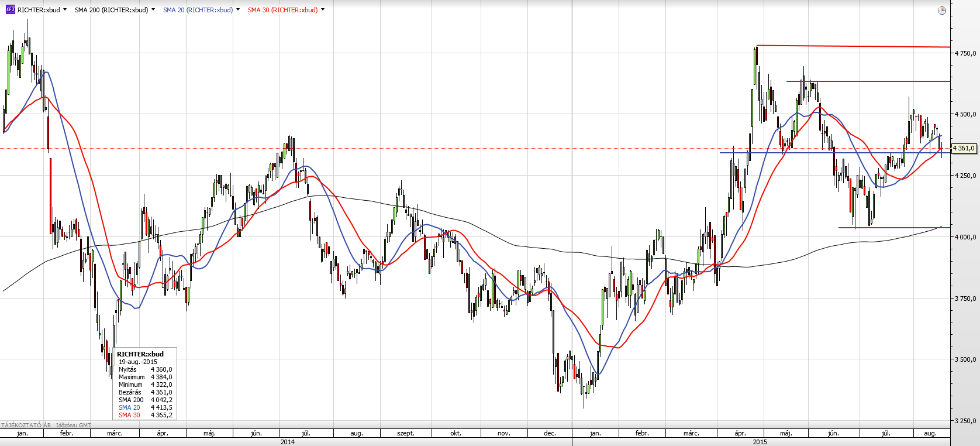Viewport: 980px width, 446px height.
Task: Click the 4 500,0 price axis label
Action: pyautogui.click(x=965, y=115)
